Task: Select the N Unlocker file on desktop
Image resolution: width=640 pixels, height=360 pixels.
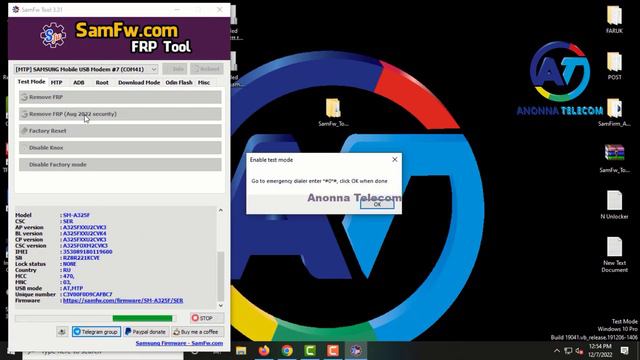Action: click(x=614, y=205)
